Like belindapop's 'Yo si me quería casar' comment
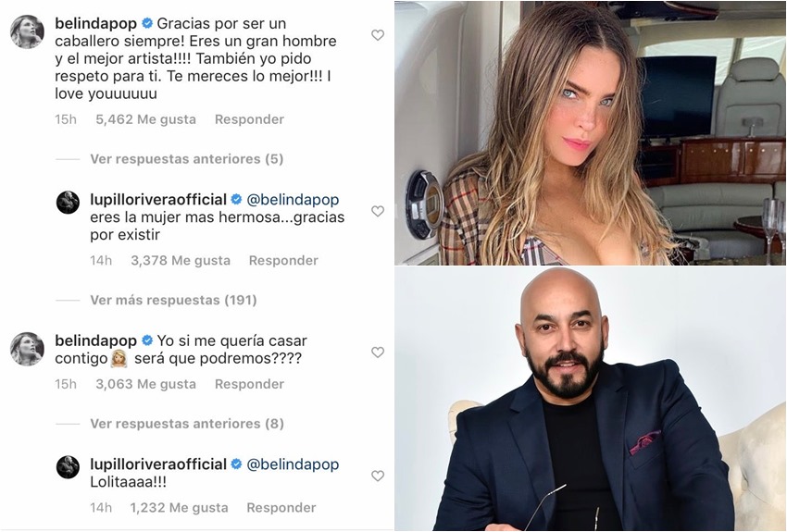Image resolution: width=787 pixels, height=532 pixels. click(378, 352)
